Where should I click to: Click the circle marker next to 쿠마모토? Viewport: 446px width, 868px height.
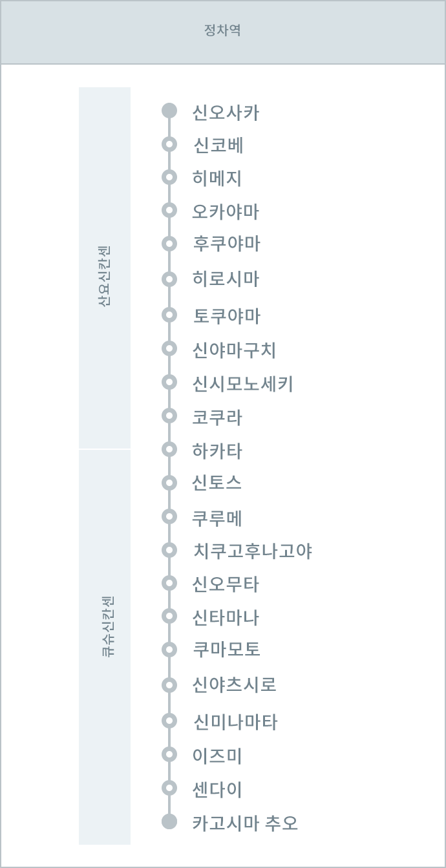(x=169, y=649)
